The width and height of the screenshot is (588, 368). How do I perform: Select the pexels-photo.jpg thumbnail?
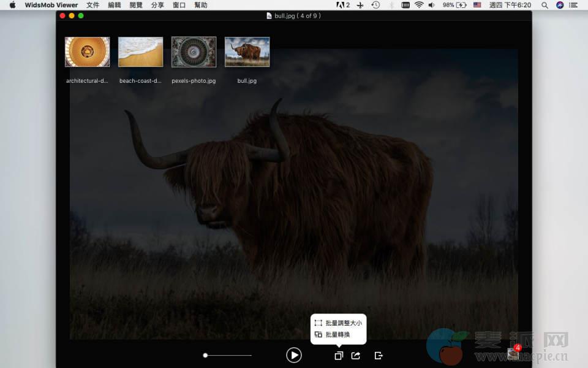coord(194,52)
